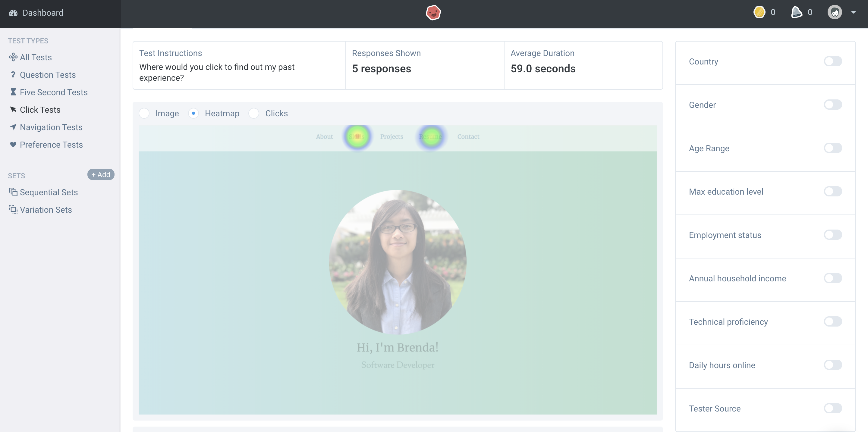Click the Sequential Sets stacked icon
This screenshot has width=868, height=432.
click(x=13, y=192)
